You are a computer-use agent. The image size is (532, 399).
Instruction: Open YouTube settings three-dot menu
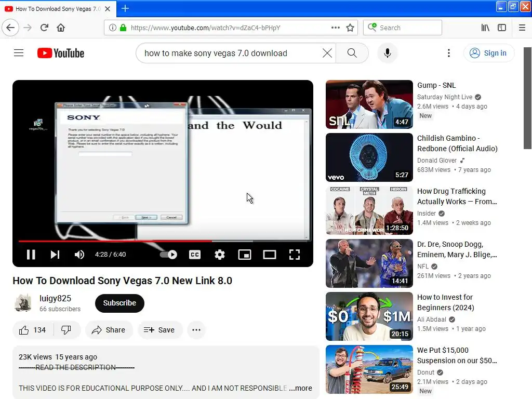449,53
